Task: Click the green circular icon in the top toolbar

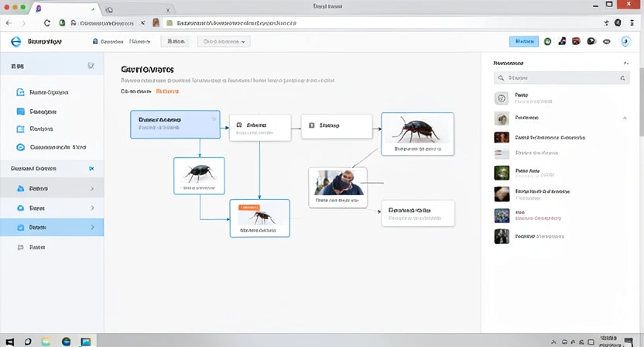Action: pyautogui.click(x=548, y=42)
